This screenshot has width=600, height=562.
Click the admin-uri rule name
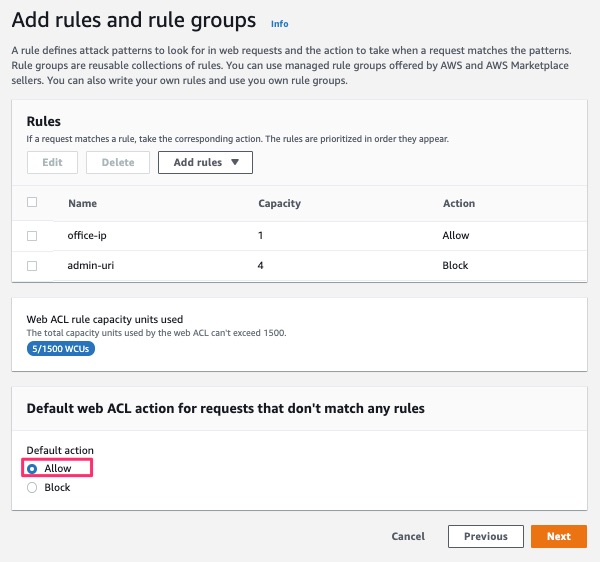[x=91, y=265]
